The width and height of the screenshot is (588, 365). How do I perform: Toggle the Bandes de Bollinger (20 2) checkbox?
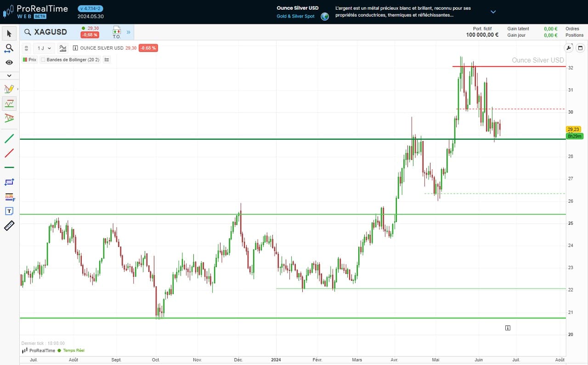(43, 60)
